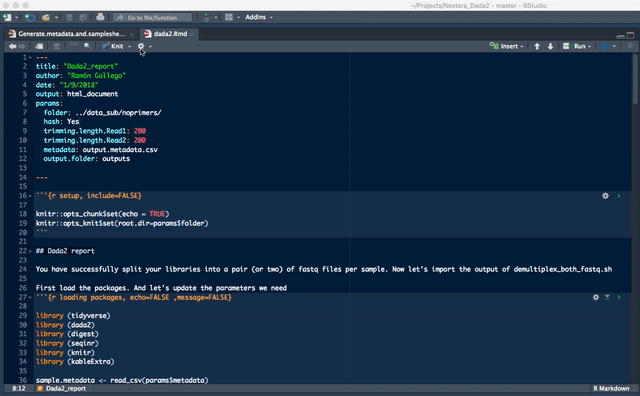Click the show document outline icon
This screenshot has height=396, width=640.
tap(630, 46)
